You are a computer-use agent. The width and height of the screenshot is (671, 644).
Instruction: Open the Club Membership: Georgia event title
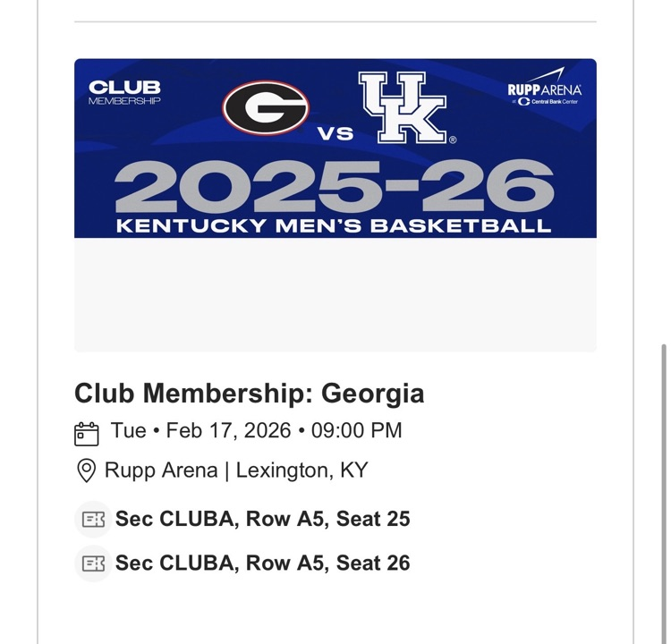(249, 394)
